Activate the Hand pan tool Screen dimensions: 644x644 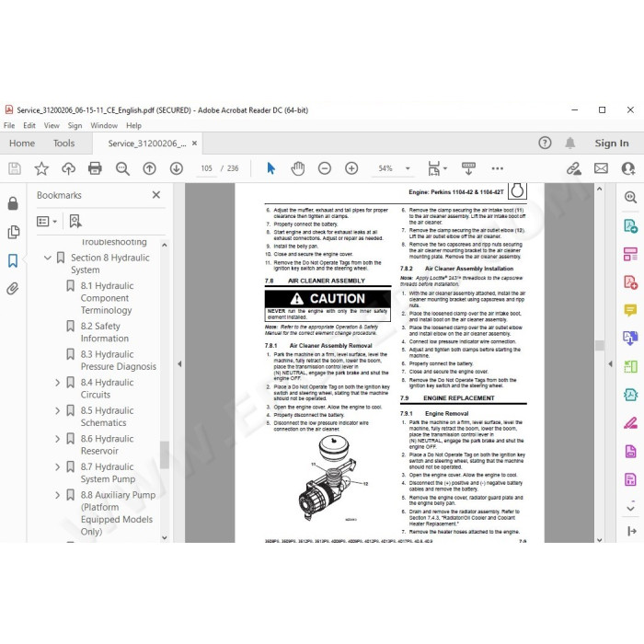(x=298, y=168)
